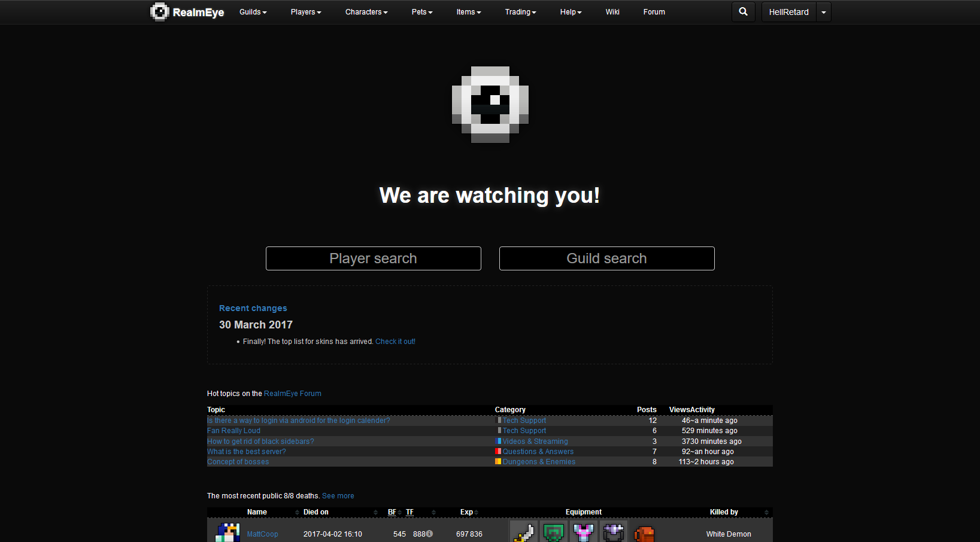The image size is (980, 542).
Task: Click the We are watching you! heading
Action: pos(490,196)
